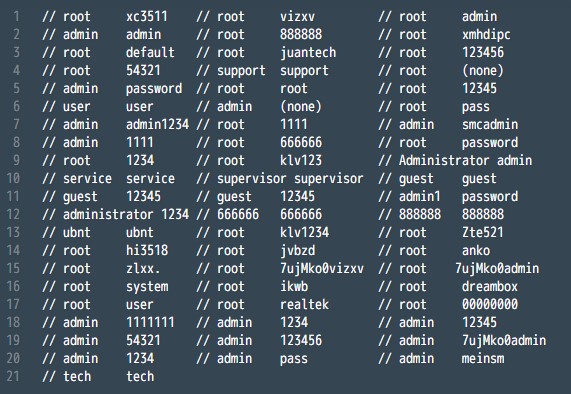Screen dimensions: 571x394
Task: Click the text xmhdipc on line 2
Action: pos(486,35)
